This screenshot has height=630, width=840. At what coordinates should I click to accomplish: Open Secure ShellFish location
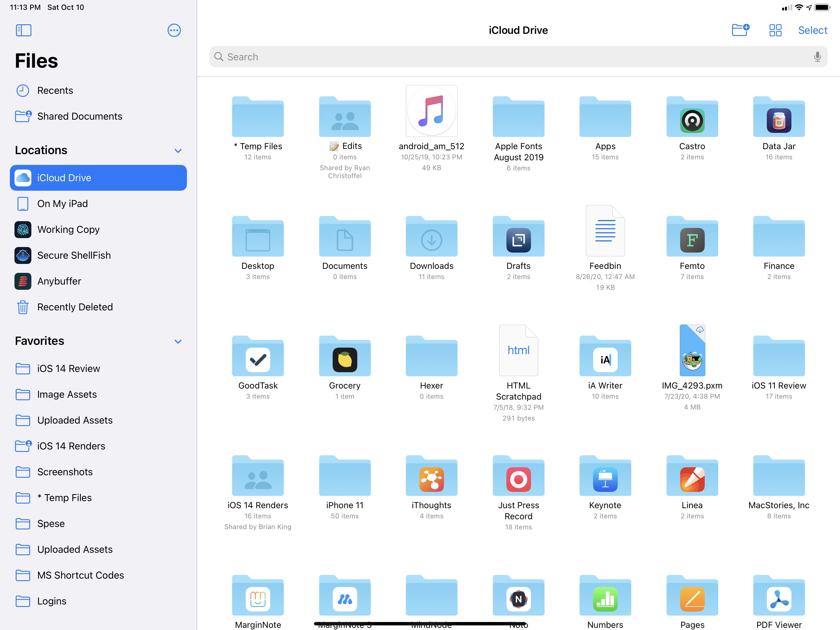pos(98,255)
